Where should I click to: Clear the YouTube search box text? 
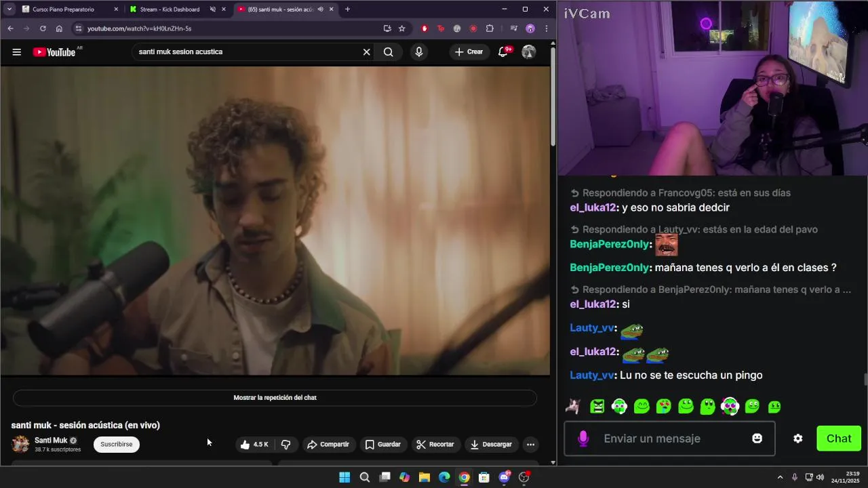click(366, 52)
